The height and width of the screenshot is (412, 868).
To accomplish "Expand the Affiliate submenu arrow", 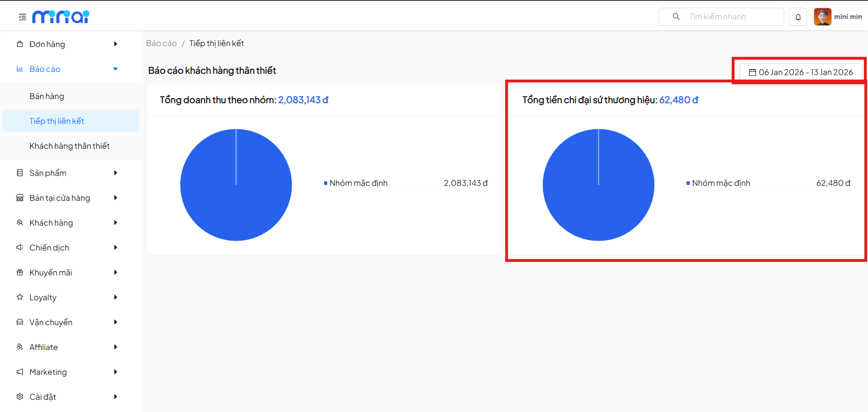I will (x=115, y=347).
